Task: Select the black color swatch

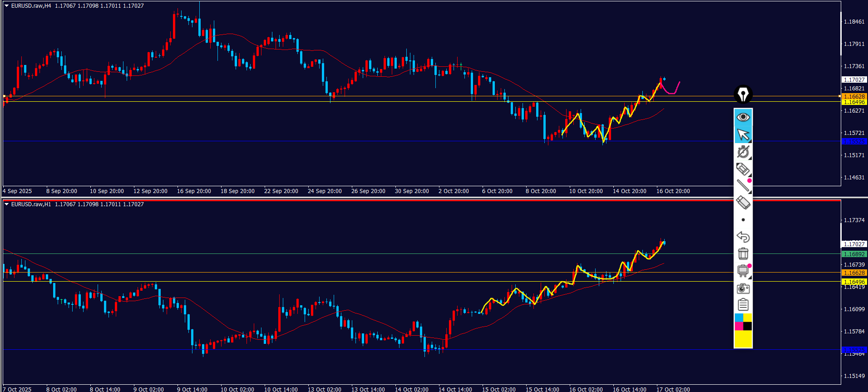Action: point(747,326)
